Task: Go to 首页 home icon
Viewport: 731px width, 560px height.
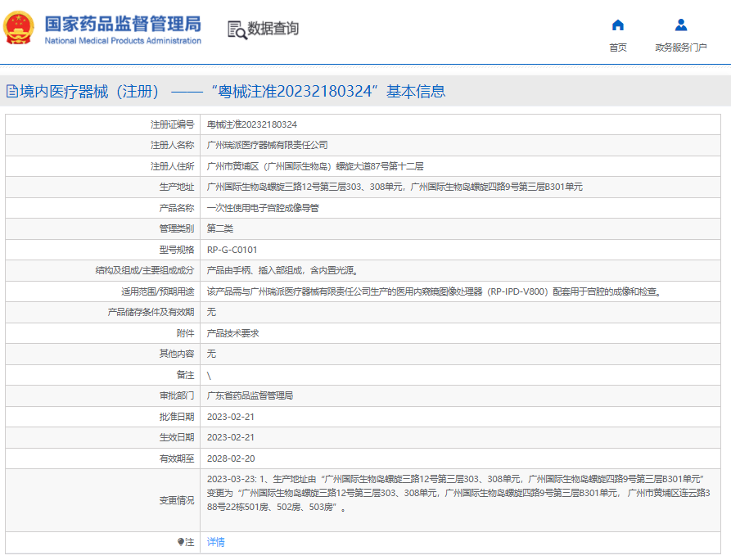Action: coord(618,25)
